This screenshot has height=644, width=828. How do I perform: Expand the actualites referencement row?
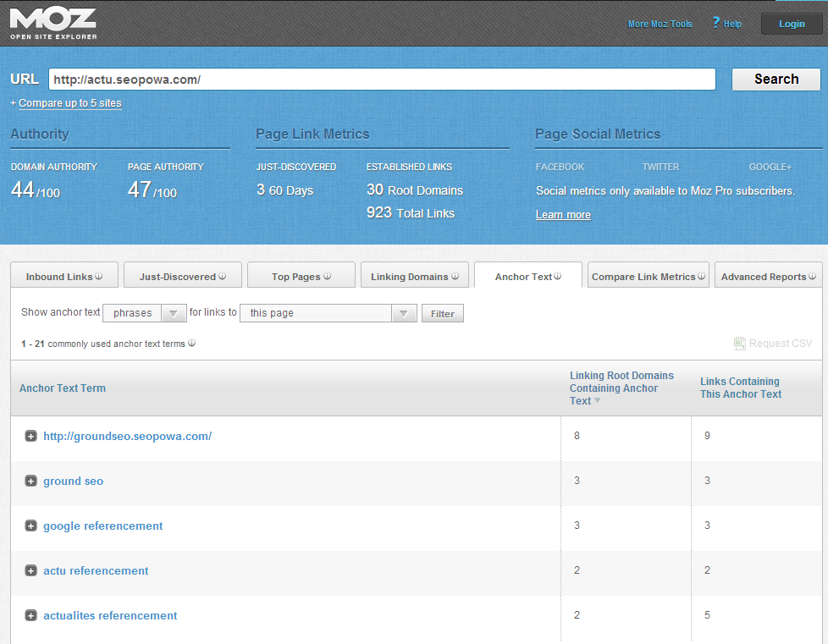click(x=30, y=616)
